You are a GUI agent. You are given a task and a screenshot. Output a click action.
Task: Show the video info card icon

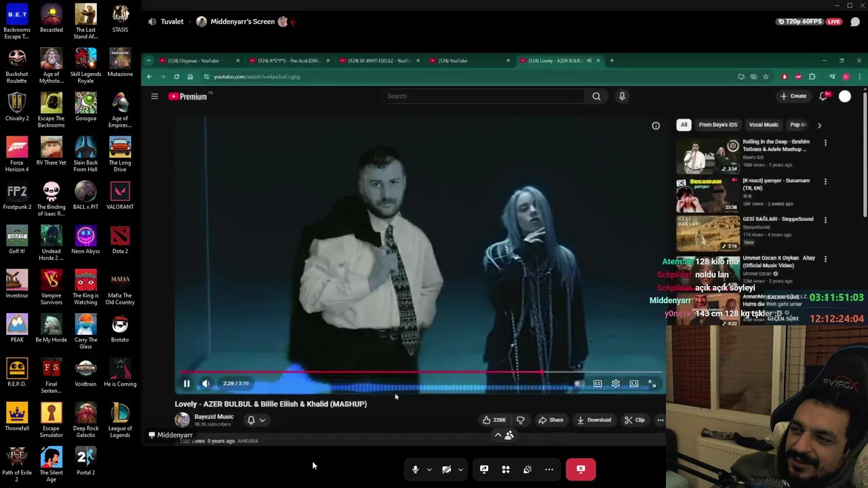(656, 125)
